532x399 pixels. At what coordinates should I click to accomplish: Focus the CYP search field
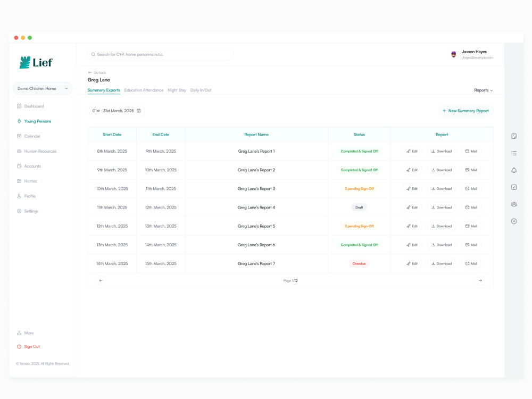pos(161,54)
